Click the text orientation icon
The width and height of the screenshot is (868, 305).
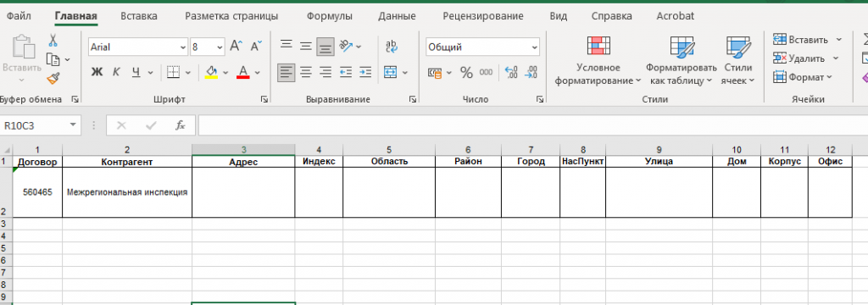pos(346,47)
